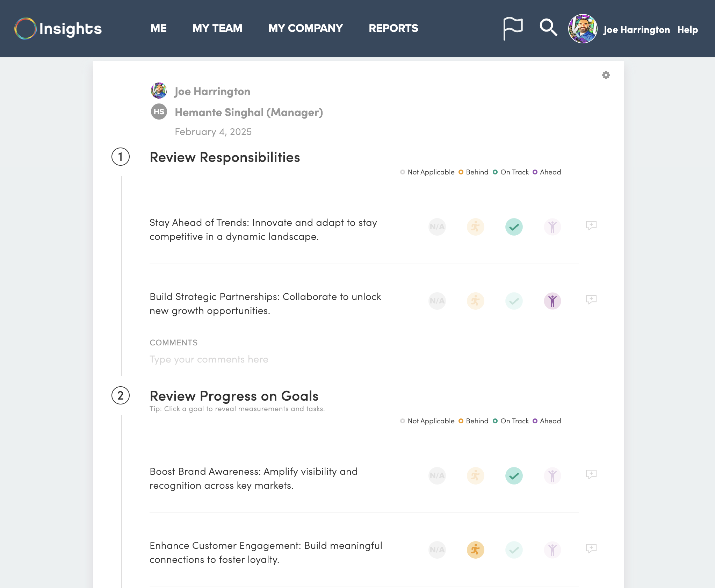The image size is (715, 588).
Task: Select Ahead icon for Enhance Customer Engagement
Action: pyautogui.click(x=552, y=550)
